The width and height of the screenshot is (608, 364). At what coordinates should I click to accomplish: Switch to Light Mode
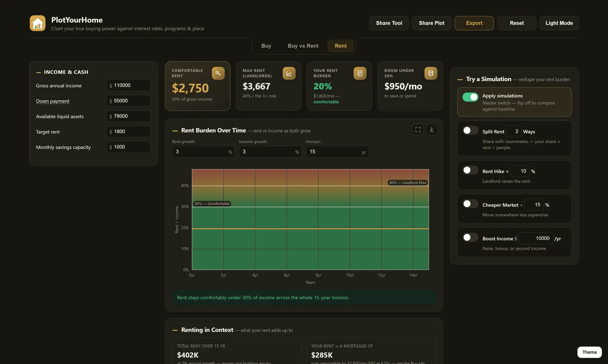(559, 23)
